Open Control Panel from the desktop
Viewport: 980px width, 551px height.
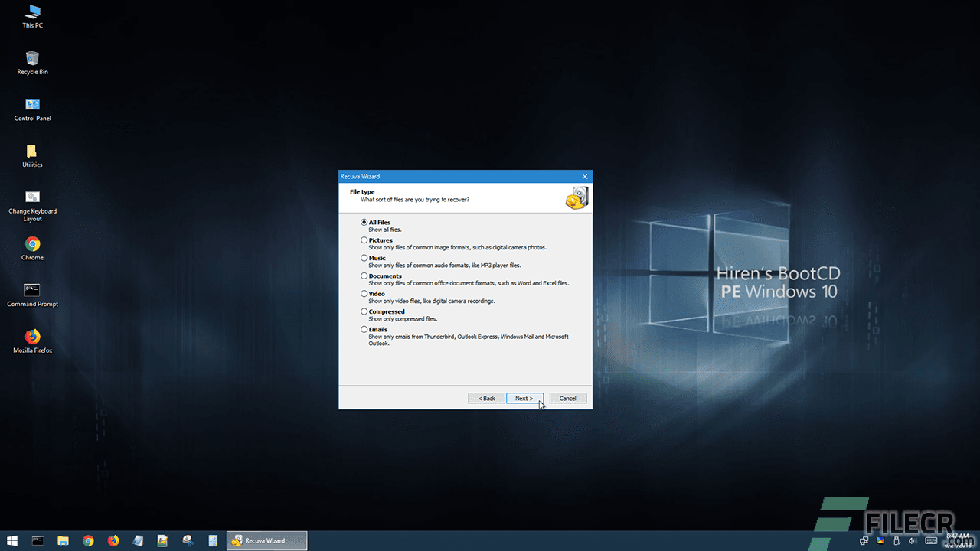point(32,106)
